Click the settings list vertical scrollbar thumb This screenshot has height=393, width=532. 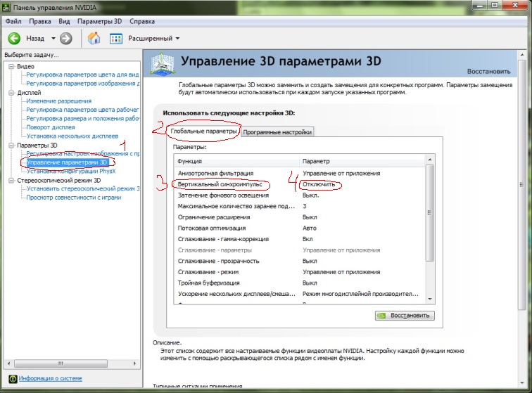coord(430,212)
